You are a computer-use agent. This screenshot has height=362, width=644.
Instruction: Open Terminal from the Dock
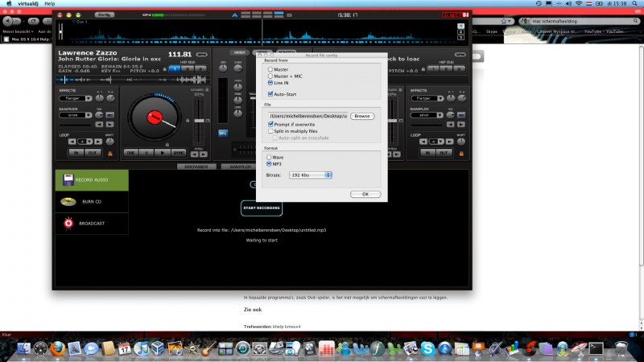pyautogui.click(x=596, y=349)
